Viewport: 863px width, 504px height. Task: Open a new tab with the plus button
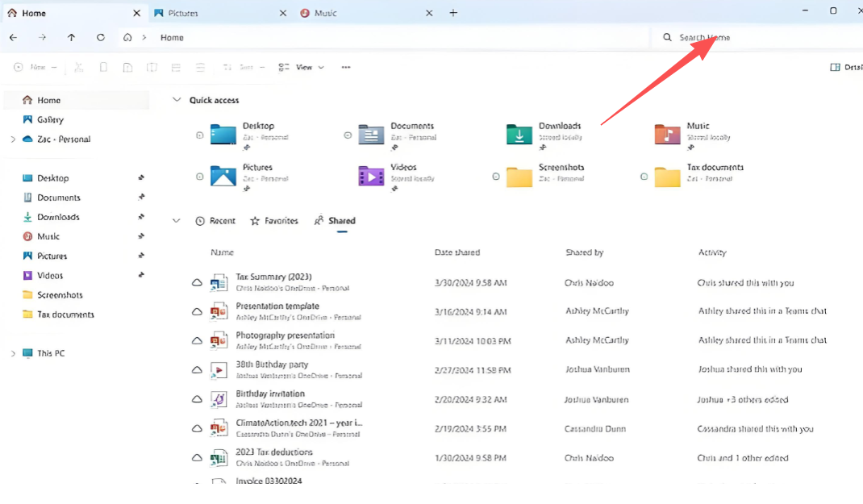click(x=453, y=13)
